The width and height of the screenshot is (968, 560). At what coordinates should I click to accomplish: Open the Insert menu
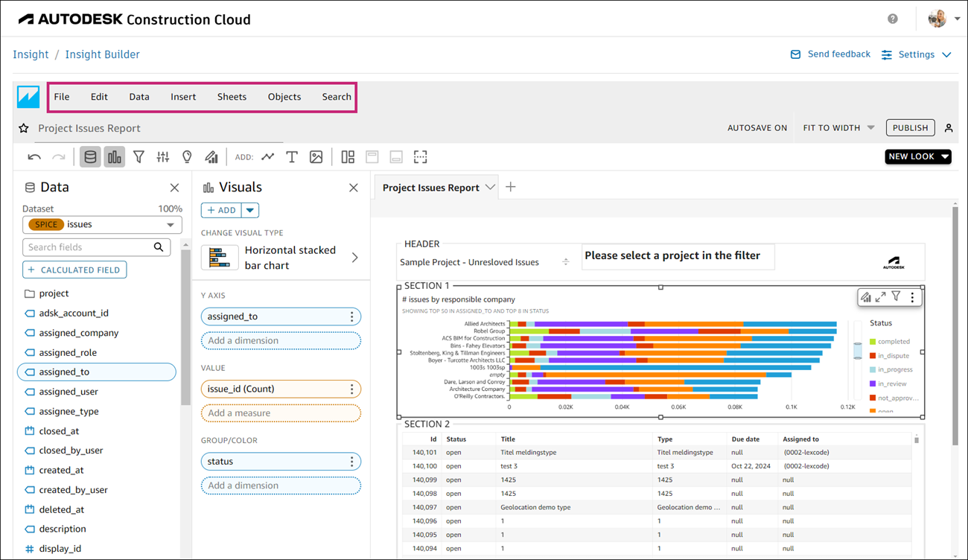pyautogui.click(x=183, y=97)
